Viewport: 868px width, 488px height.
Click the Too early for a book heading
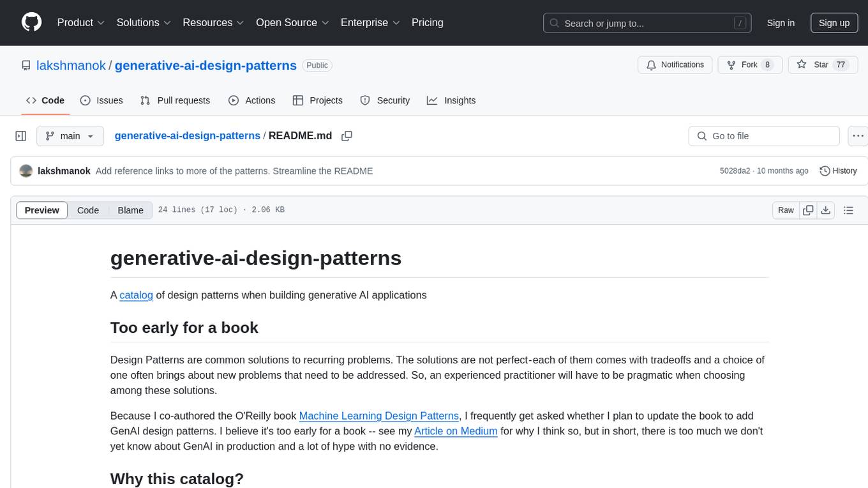tap(184, 328)
